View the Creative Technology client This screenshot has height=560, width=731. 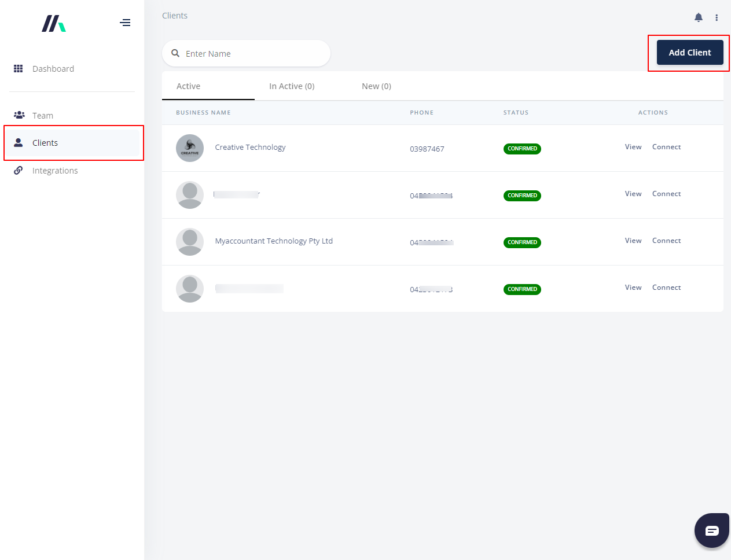click(x=633, y=147)
